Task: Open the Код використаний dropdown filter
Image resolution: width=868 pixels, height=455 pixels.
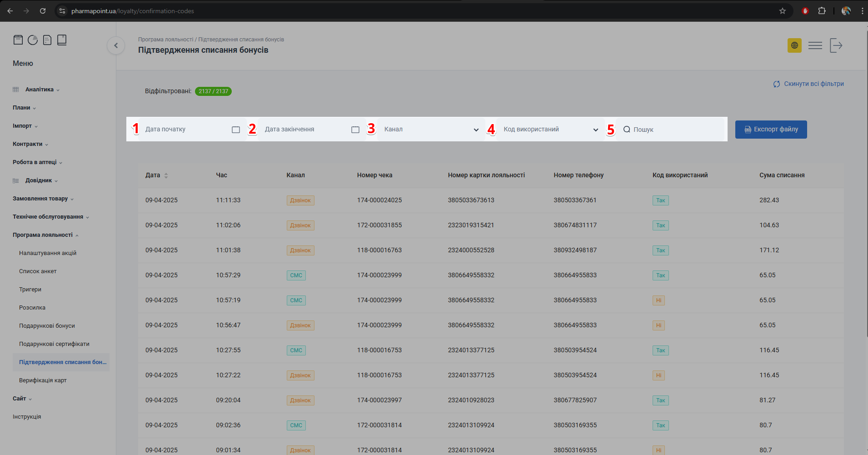Action: 550,130
